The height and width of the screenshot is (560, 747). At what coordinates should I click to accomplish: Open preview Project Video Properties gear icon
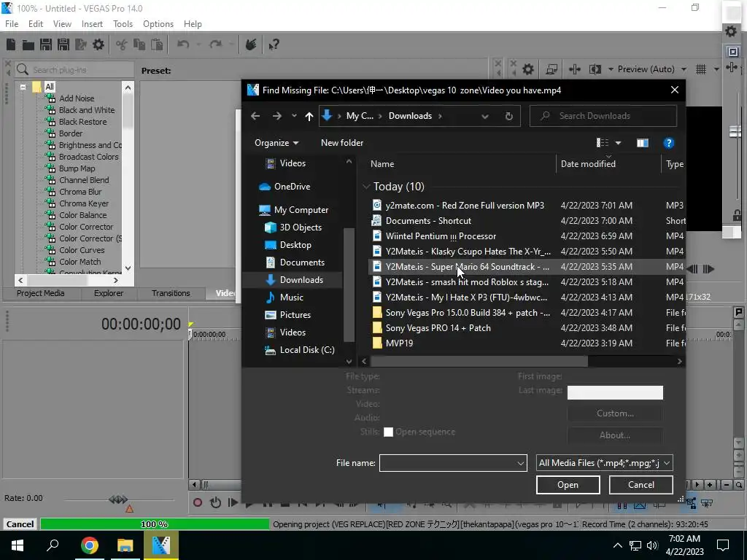(528, 69)
